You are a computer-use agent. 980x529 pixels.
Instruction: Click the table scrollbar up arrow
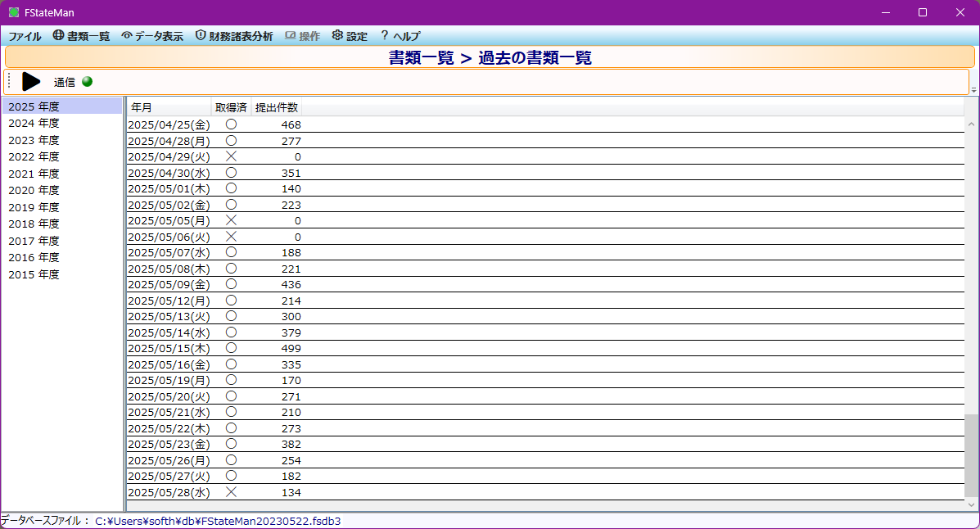tap(971, 124)
